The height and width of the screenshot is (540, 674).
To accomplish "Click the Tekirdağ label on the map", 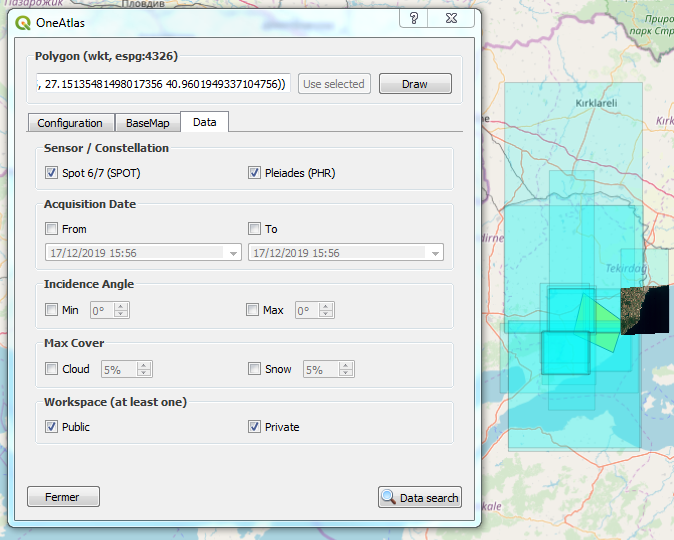I will 626,269.
